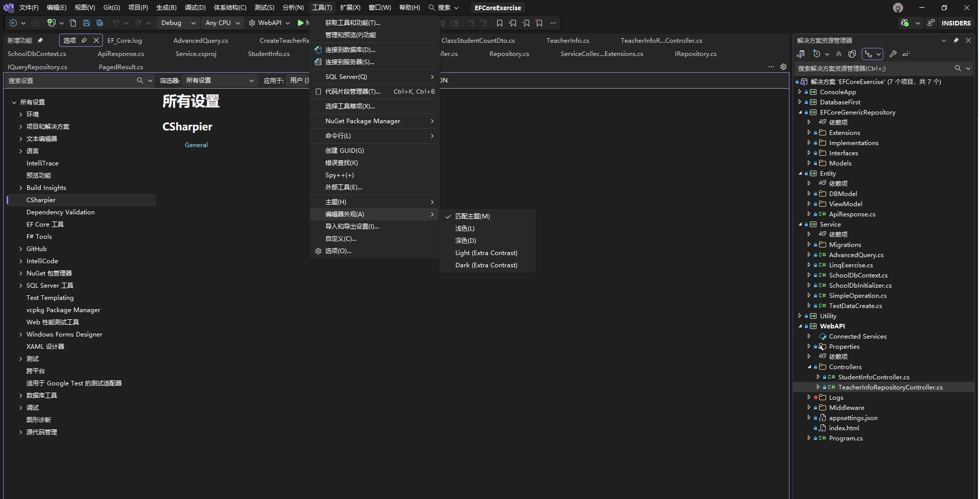980x499 pixels.
Task: Click 选项(O)... in the Tools menu
Action: tap(338, 251)
